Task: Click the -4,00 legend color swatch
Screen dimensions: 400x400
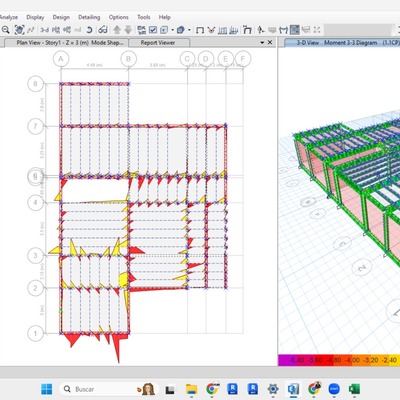Action: click(x=352, y=360)
